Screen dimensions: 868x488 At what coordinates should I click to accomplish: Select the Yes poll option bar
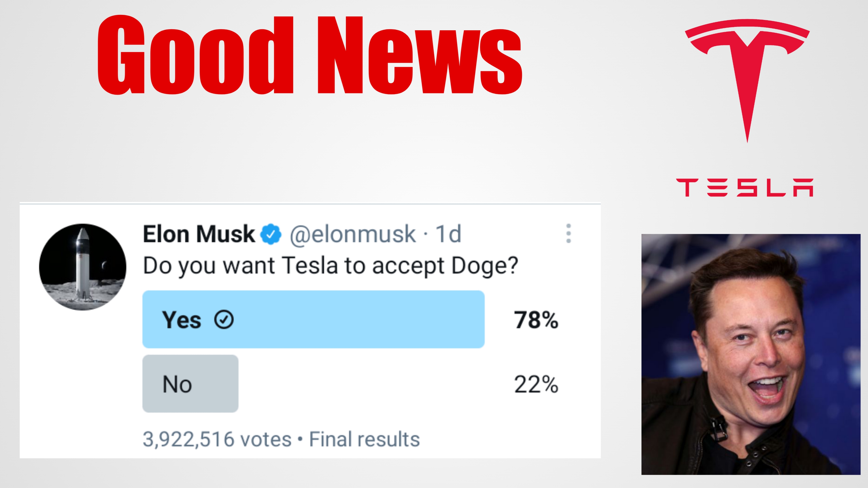313,319
